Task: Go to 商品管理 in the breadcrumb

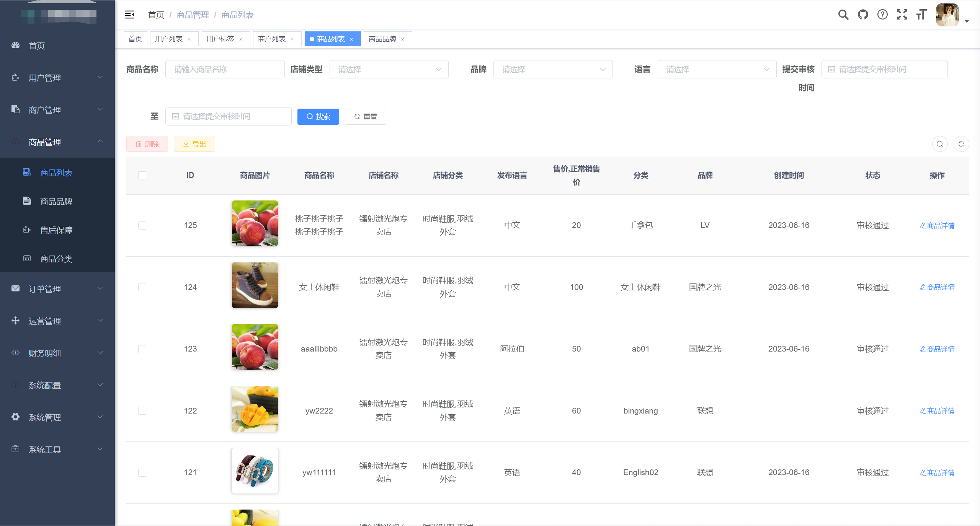Action: pos(193,15)
